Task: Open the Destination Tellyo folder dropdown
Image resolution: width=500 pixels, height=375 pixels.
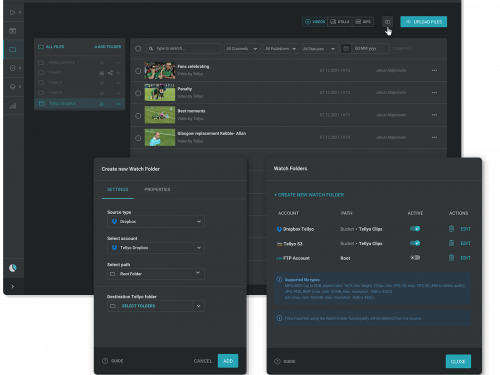Action: 156,306
